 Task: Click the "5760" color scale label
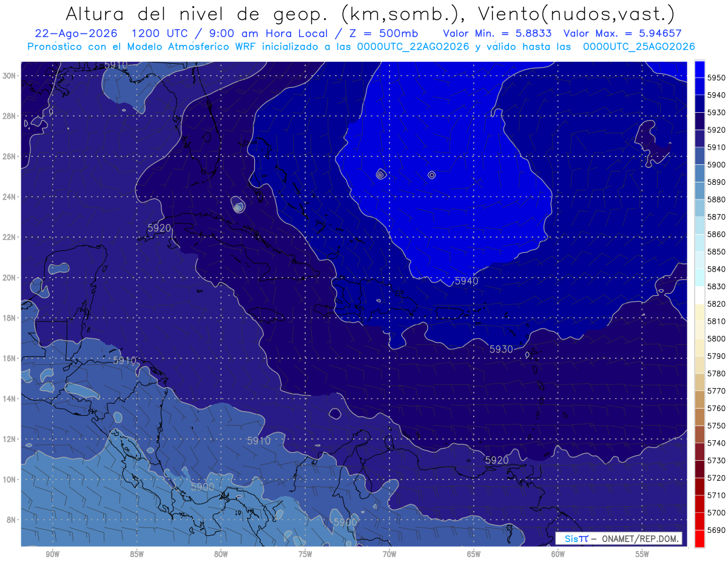click(716, 408)
